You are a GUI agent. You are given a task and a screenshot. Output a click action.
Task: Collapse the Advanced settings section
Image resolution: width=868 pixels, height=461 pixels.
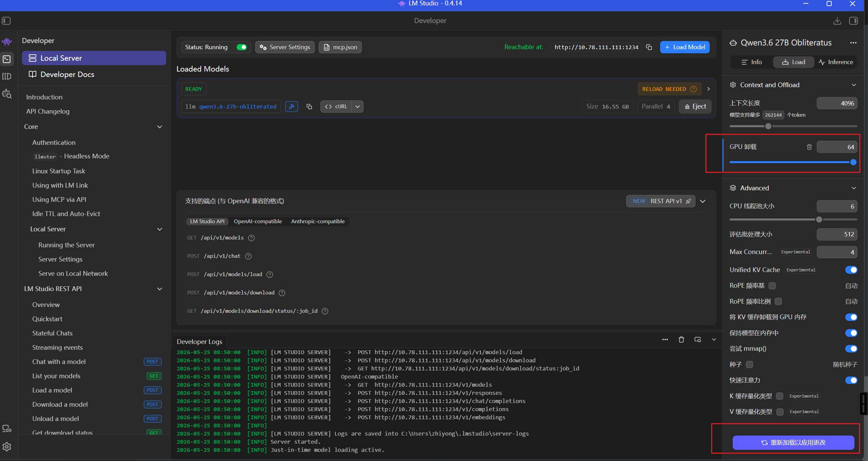point(854,188)
